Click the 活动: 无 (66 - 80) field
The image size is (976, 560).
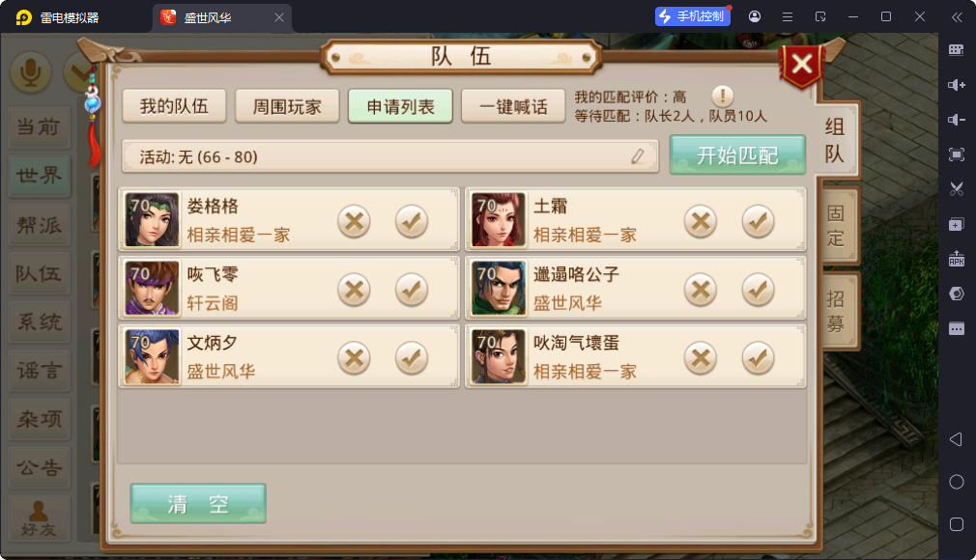(x=390, y=156)
